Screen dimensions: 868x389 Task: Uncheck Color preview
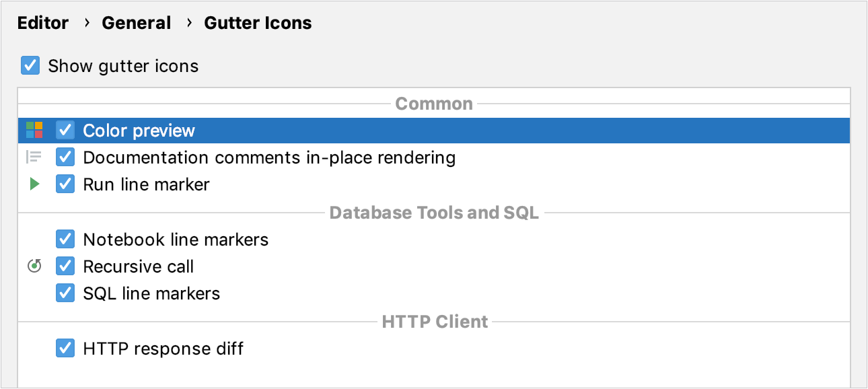pos(65,130)
